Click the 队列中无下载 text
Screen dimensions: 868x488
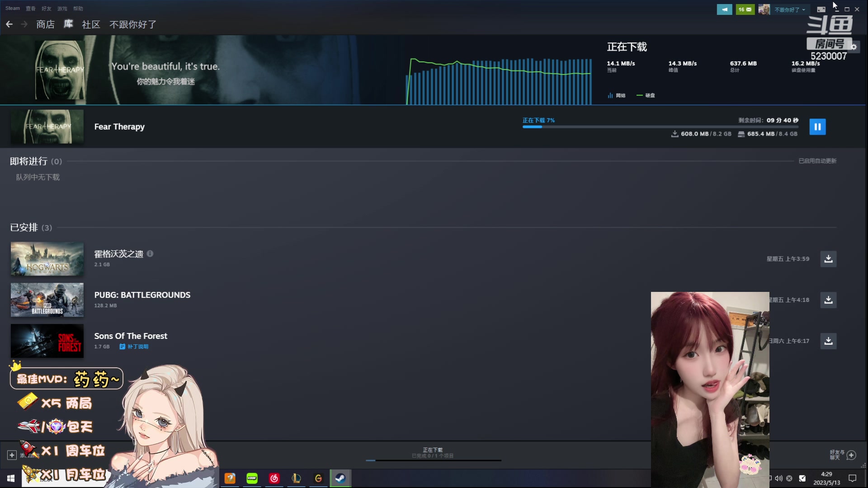coord(38,177)
